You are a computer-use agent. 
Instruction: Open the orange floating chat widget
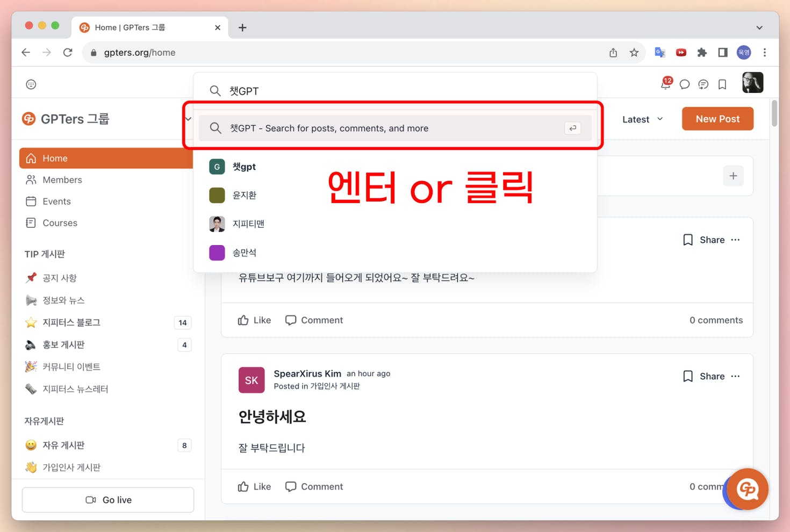[x=748, y=489]
